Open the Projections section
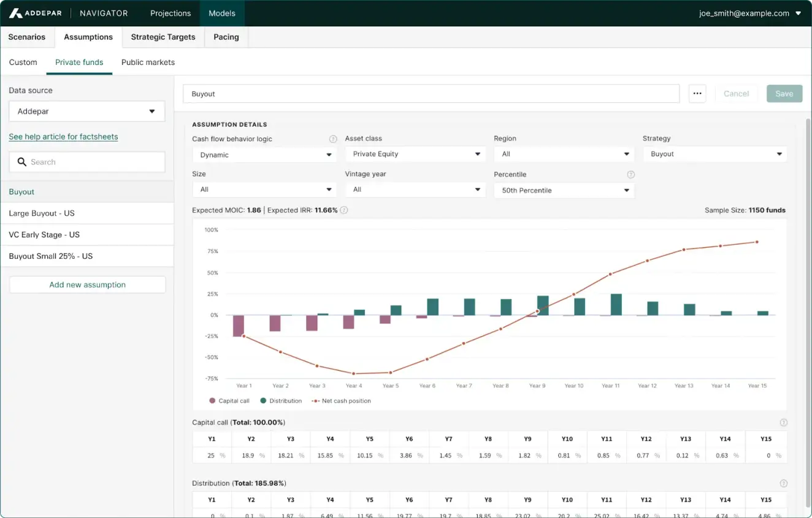 (x=170, y=13)
